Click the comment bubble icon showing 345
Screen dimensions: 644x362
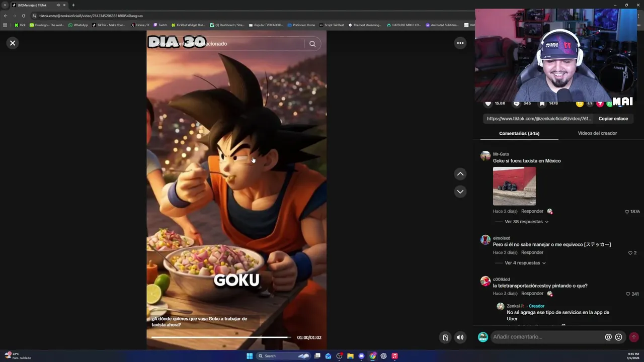(516, 104)
